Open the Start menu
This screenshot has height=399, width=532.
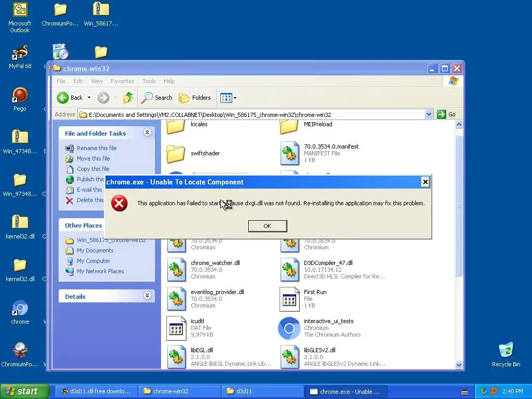24,391
